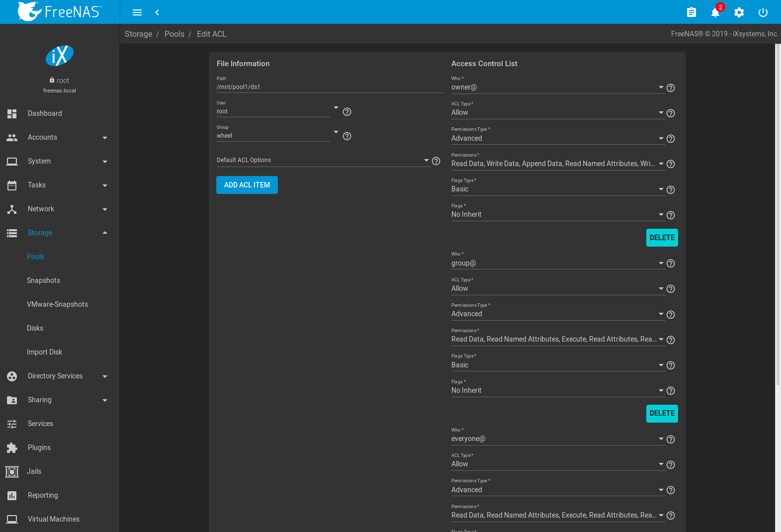This screenshot has width=781, height=532.
Task: Expand the Directory Services menu
Action: pyautogui.click(x=60, y=376)
